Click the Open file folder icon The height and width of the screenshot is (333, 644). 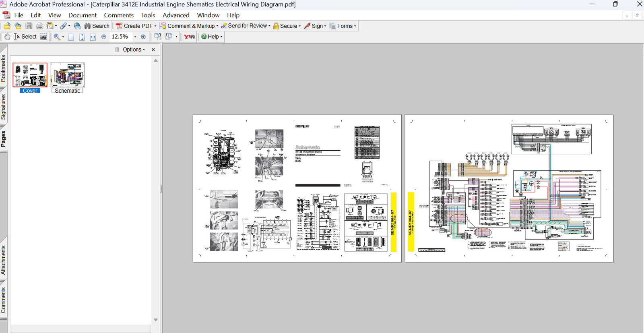pos(7,26)
